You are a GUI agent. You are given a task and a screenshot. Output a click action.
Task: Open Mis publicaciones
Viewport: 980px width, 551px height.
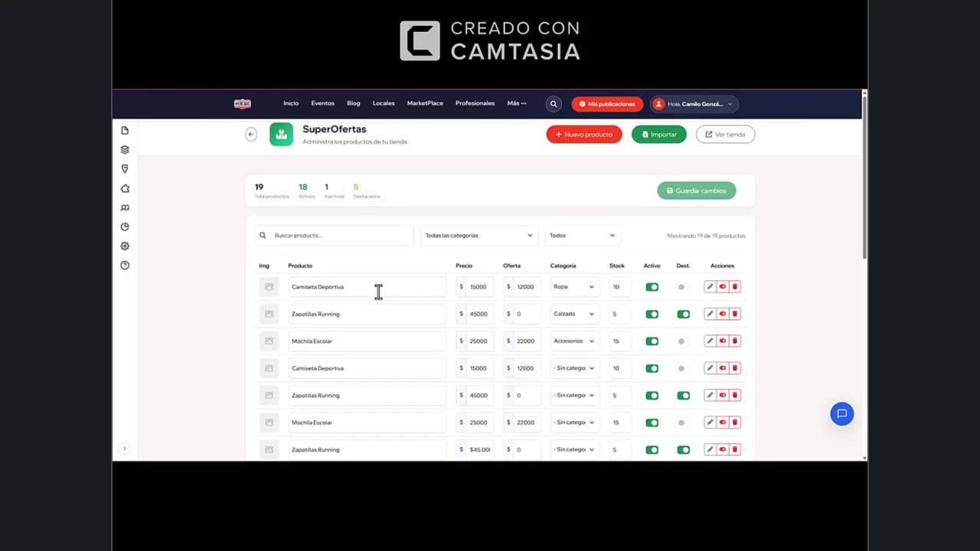607,104
